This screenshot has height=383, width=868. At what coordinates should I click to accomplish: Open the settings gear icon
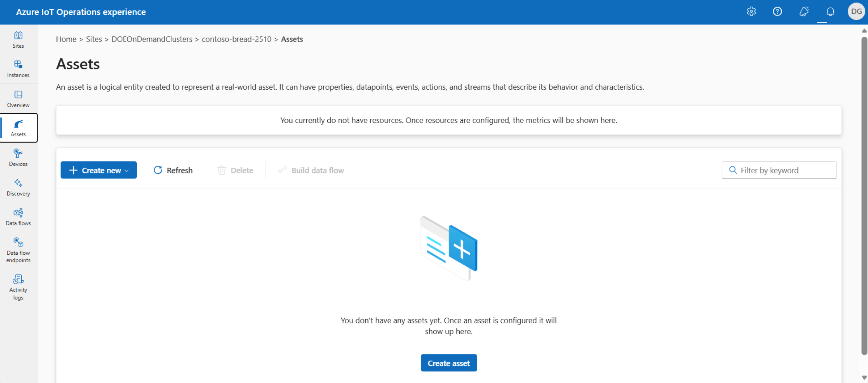[751, 12]
